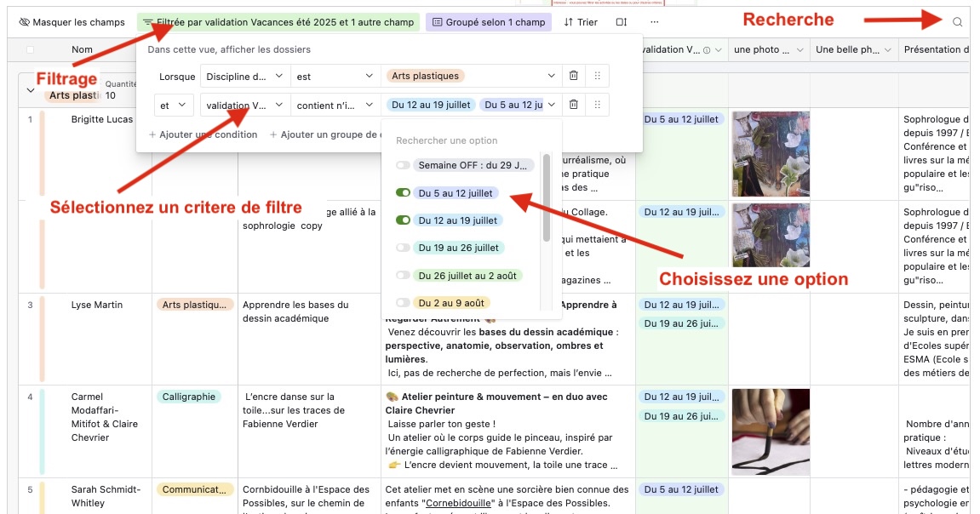Select the Du 26 juillet au 2 août option label
Image resolution: width=980 pixels, height=514 pixels.
click(467, 276)
